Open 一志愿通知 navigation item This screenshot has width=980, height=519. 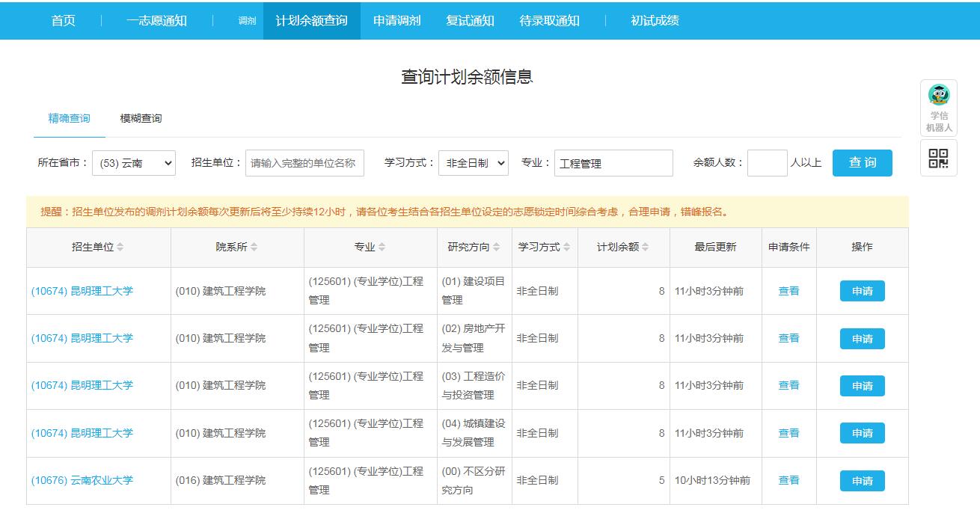(x=156, y=20)
